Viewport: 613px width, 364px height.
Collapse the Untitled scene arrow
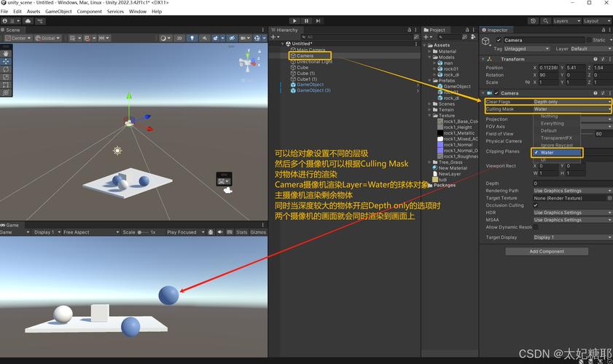283,44
